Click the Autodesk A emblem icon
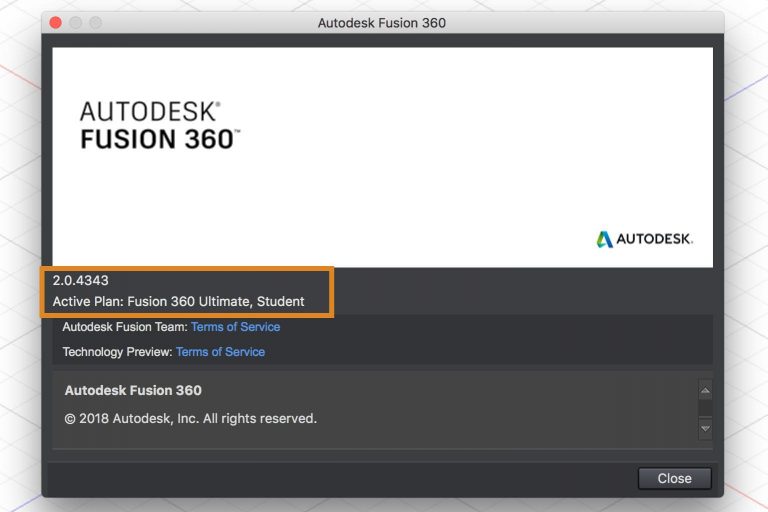The image size is (768, 512). coord(604,239)
